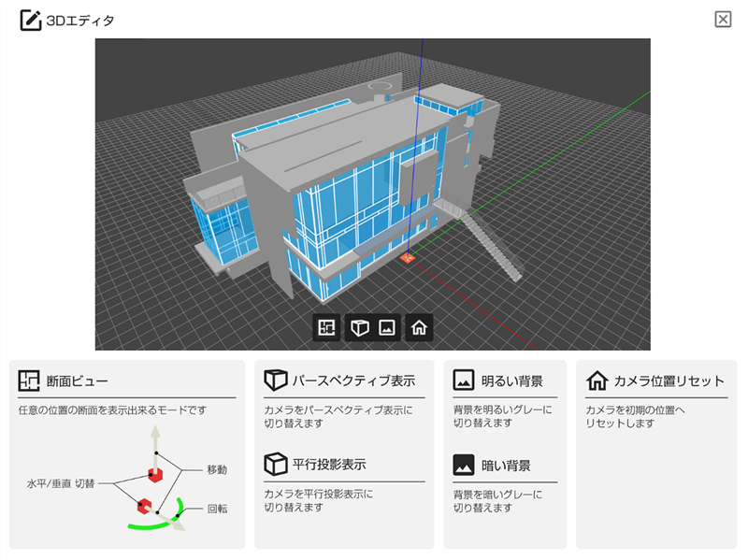Click the カメラ位置リセット heading text

tap(669, 381)
